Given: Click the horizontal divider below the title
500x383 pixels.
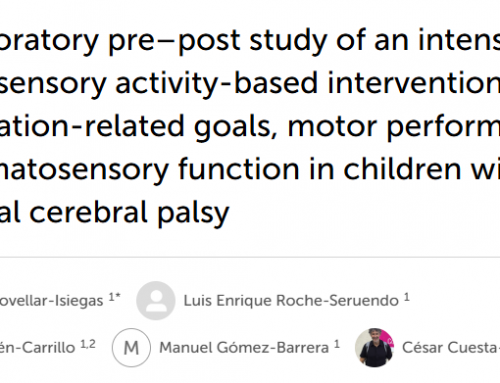Looking at the screenshot, I should click(250, 257).
